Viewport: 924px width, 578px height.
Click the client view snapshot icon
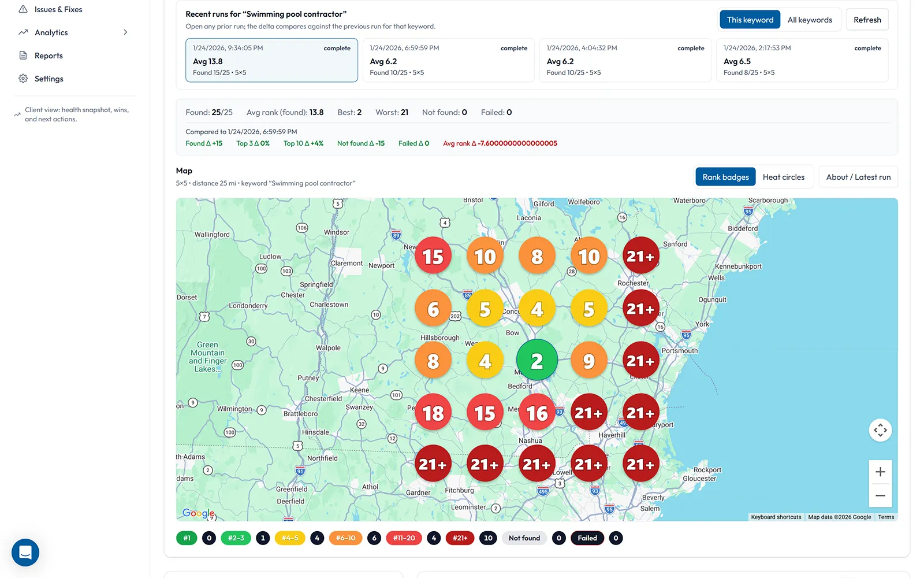coord(17,114)
